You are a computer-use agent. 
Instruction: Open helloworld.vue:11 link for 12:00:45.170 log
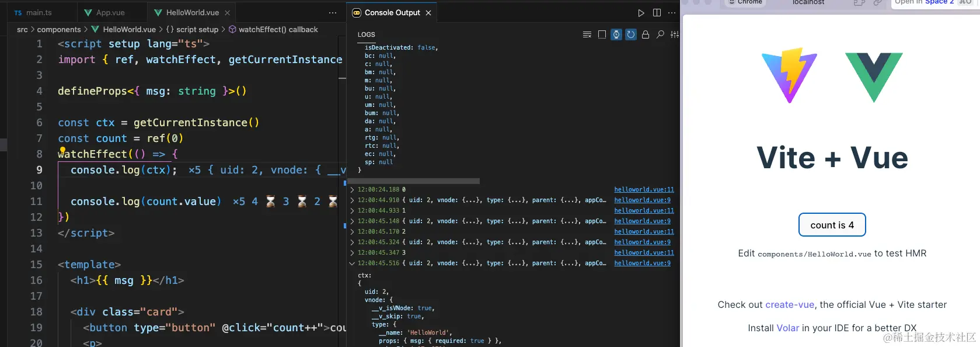[x=644, y=231]
